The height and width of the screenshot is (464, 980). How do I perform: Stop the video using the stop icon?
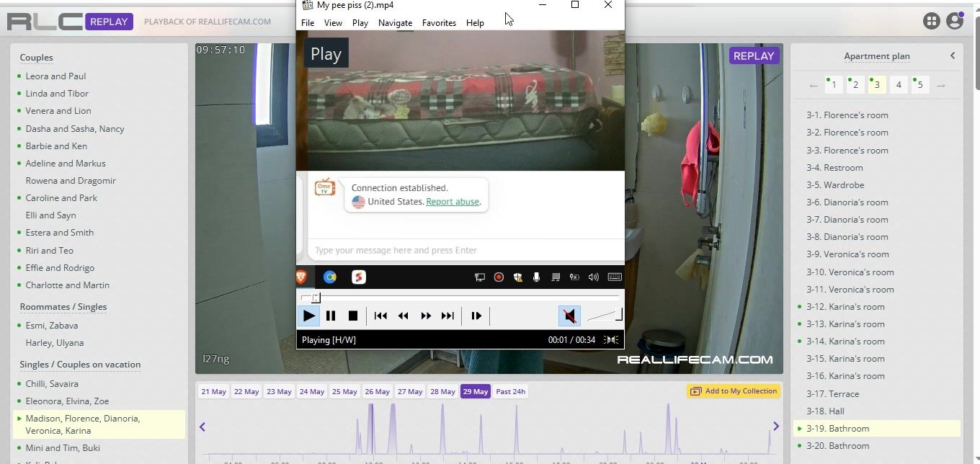pos(353,316)
